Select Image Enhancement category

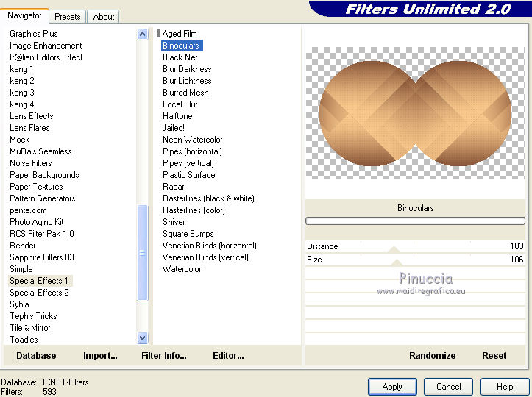click(46, 46)
